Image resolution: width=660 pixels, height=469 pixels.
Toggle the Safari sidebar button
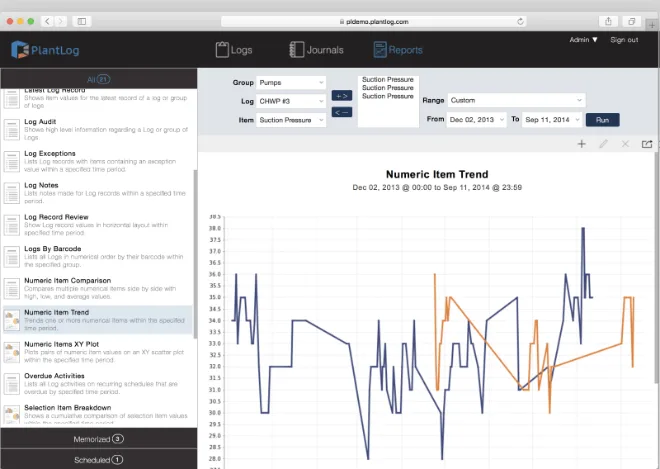(82, 21)
